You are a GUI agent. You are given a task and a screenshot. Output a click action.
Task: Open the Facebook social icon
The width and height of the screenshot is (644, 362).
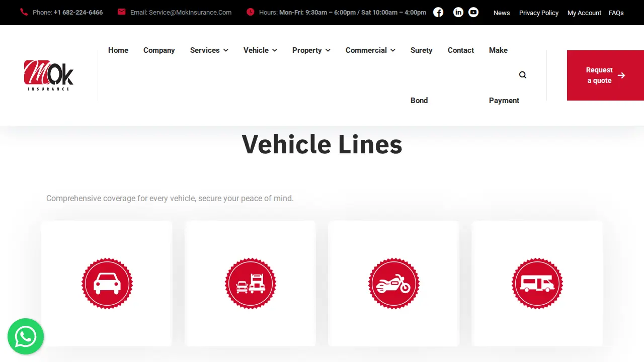438,12
